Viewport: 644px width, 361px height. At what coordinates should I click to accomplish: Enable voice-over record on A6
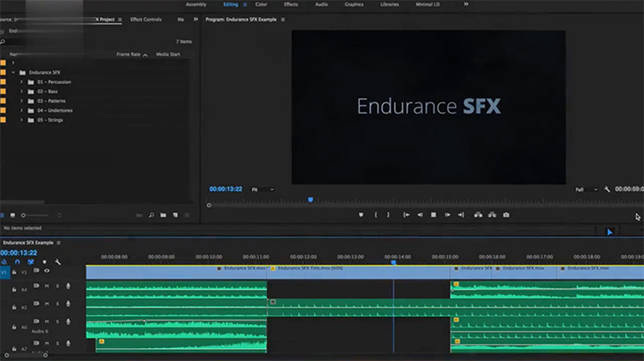(x=68, y=321)
